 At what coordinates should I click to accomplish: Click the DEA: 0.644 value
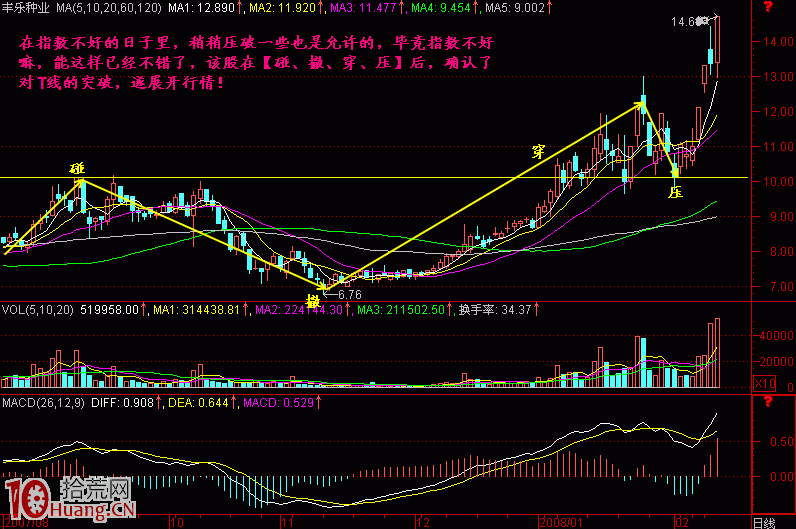[198, 403]
